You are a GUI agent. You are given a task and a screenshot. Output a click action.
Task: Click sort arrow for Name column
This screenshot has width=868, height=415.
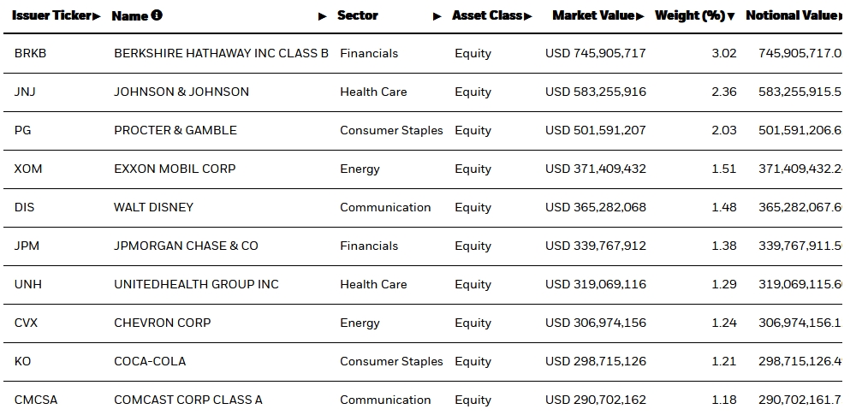pyautogui.click(x=323, y=16)
